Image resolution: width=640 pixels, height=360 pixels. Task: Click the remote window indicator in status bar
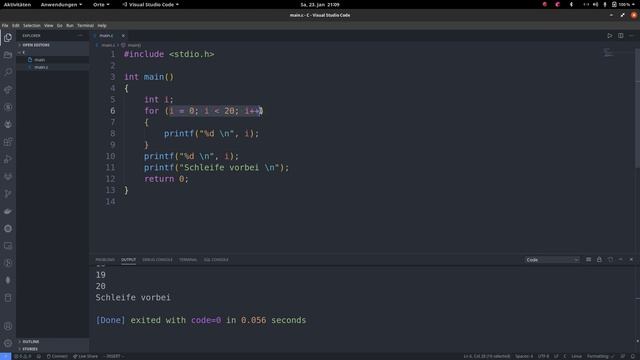[5, 356]
